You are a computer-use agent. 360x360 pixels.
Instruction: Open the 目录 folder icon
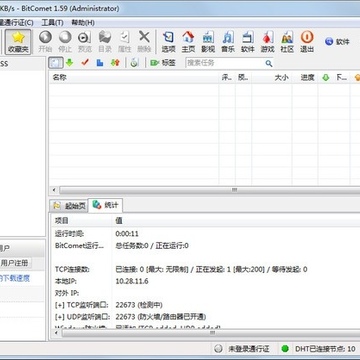click(105, 42)
